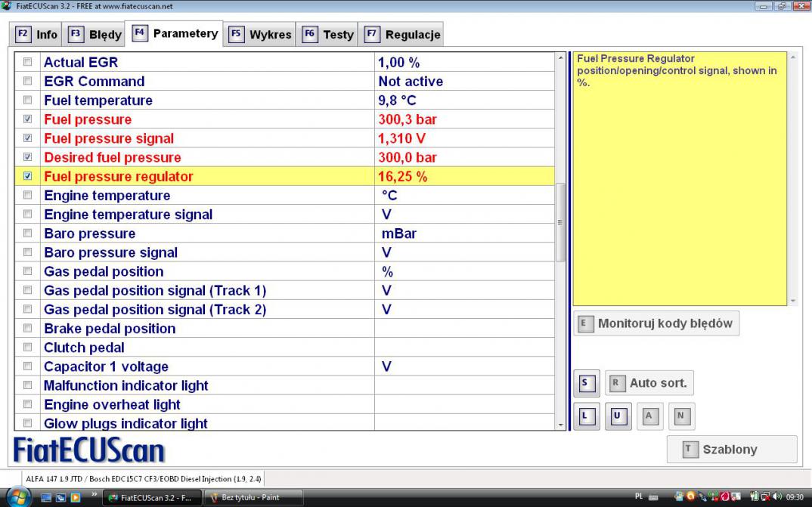Click the volume speaker tray icon

click(777, 497)
